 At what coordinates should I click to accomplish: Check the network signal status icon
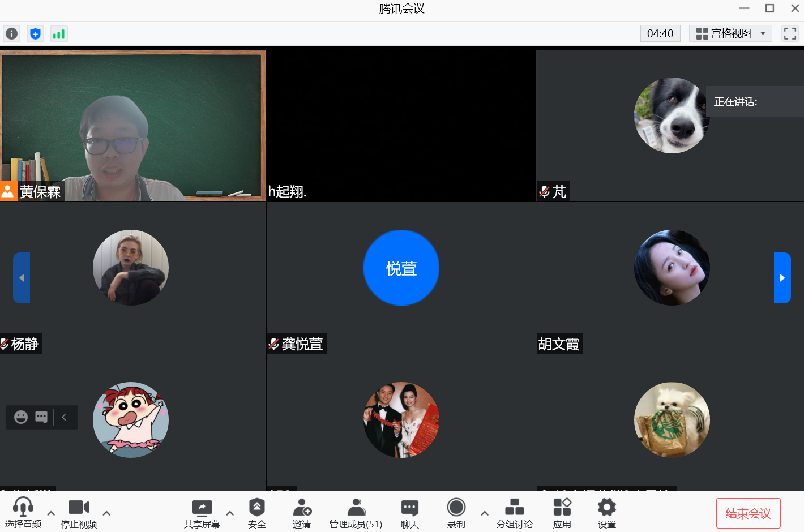pyautogui.click(x=59, y=34)
